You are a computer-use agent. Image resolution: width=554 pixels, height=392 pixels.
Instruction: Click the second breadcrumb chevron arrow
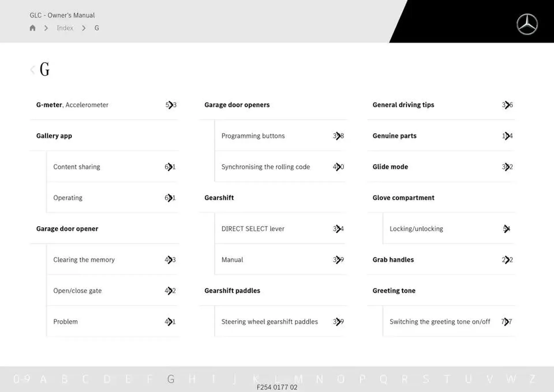[83, 28]
